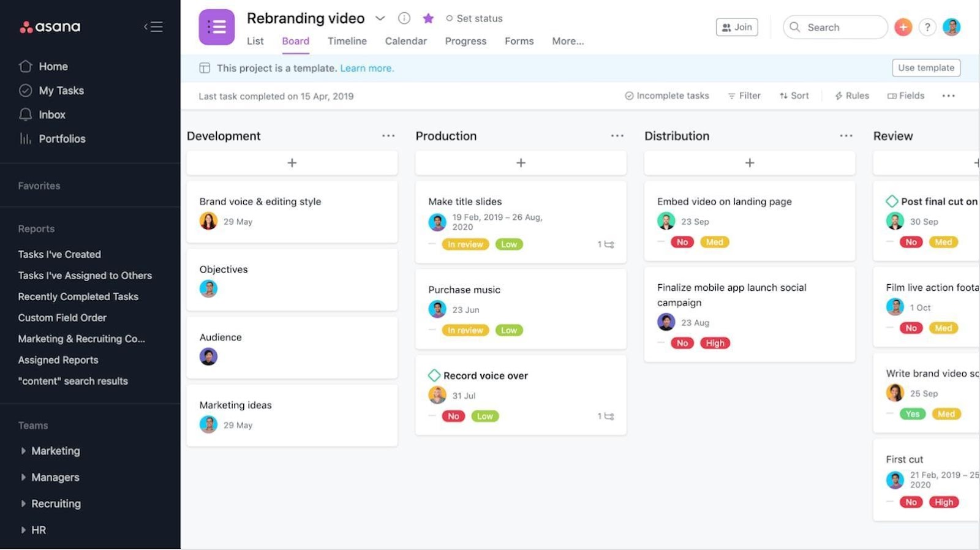
Task: Open the Calendar tab
Action: coord(405,41)
